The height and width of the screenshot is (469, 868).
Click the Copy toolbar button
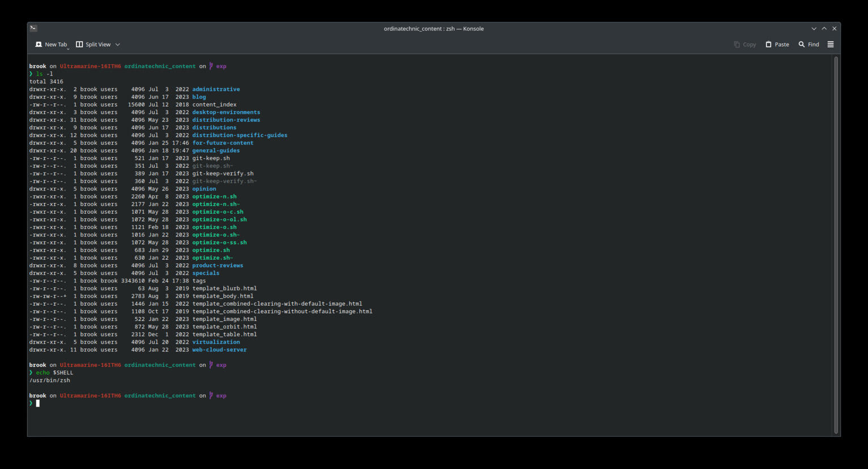[745, 44]
